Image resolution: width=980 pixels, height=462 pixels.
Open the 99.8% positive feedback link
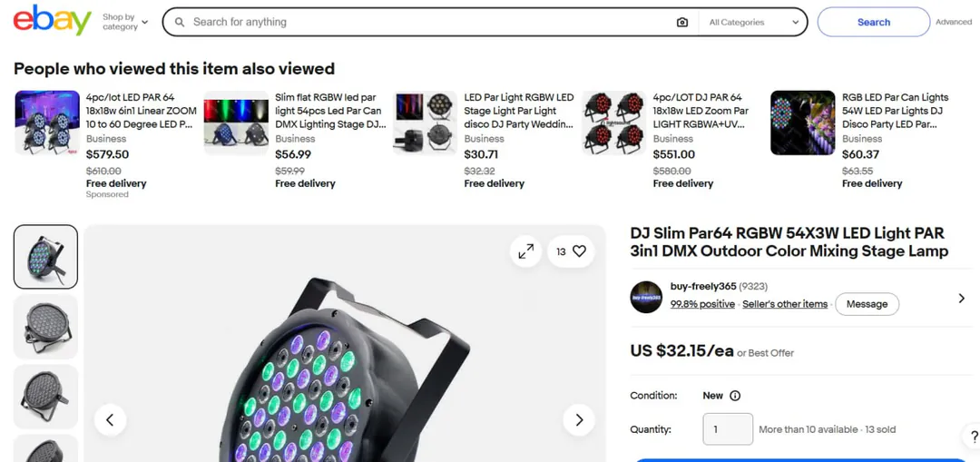coord(701,304)
